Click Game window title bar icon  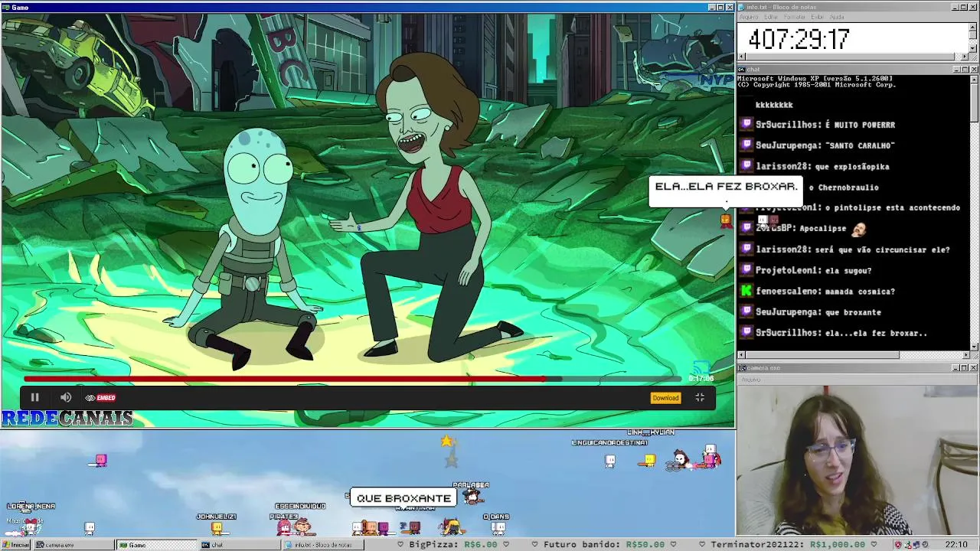click(5, 7)
